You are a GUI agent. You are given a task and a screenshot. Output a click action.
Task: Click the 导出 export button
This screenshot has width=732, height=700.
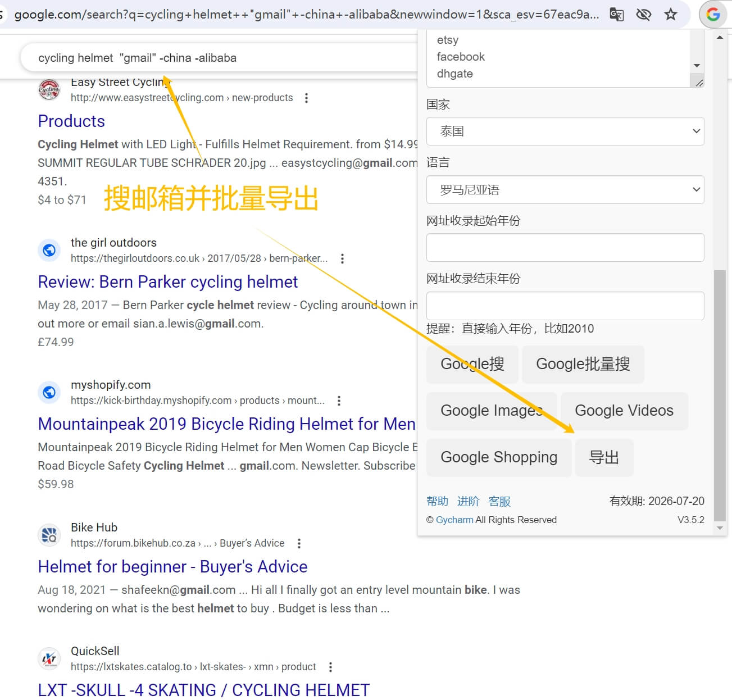point(604,457)
